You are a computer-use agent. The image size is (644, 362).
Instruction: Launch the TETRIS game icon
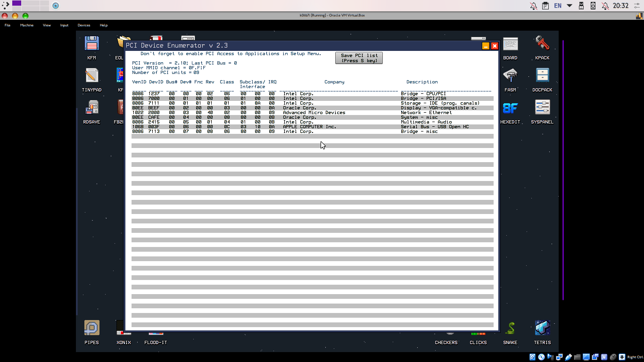click(x=542, y=332)
